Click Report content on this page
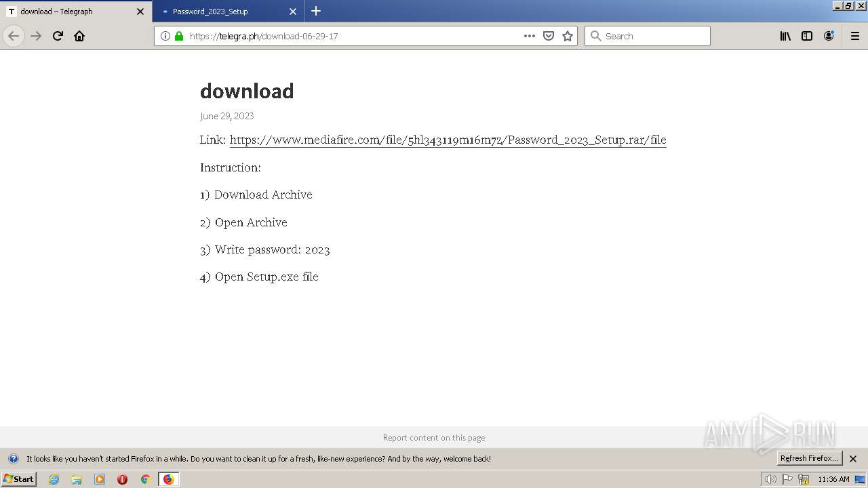 (434, 438)
